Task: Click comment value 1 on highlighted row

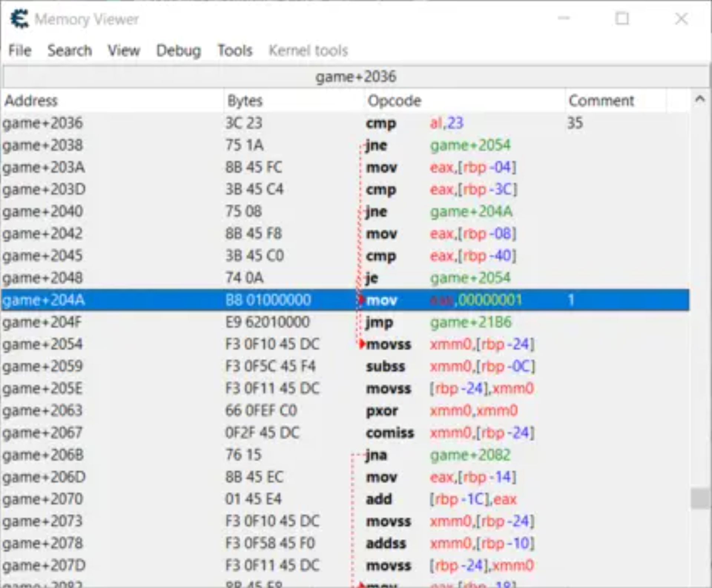Action: pos(571,300)
